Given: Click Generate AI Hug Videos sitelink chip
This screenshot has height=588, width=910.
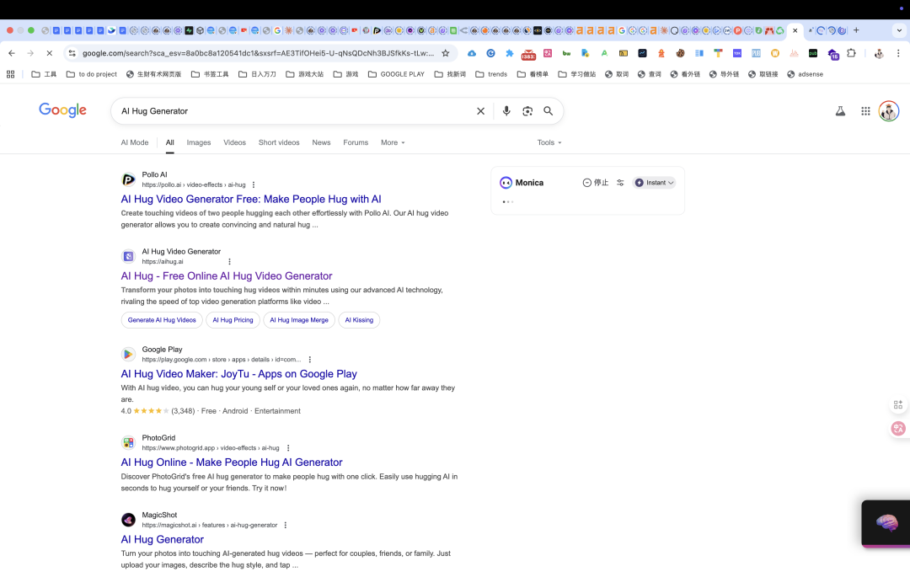Looking at the screenshot, I should point(162,320).
